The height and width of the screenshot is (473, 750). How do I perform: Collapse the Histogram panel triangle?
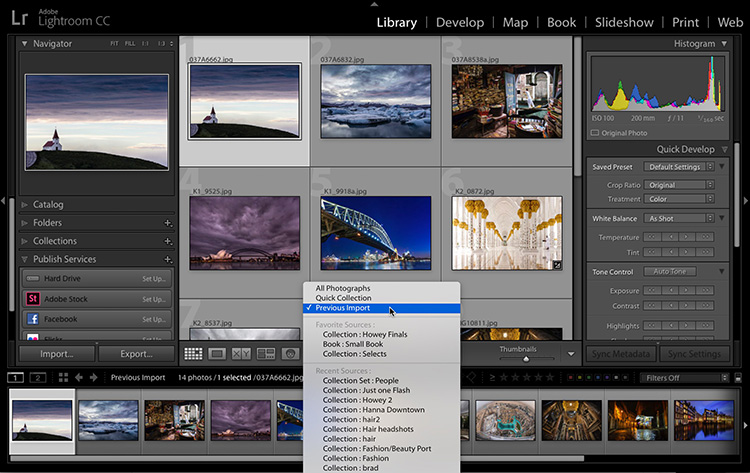[724, 44]
